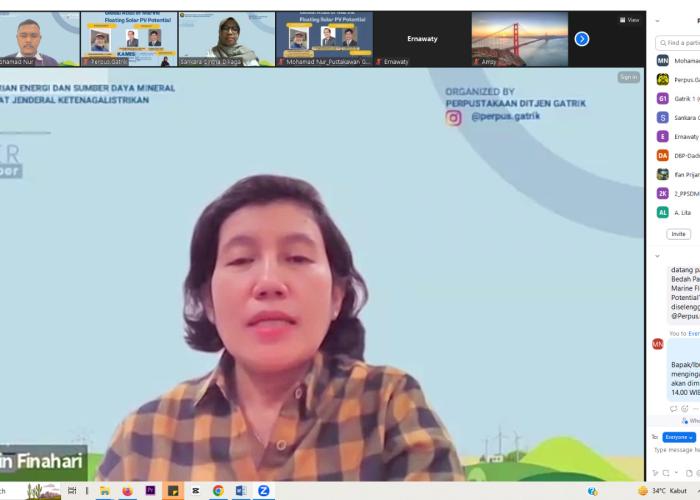The height and width of the screenshot is (500, 700).
Task: Open File Explorer from the taskbar
Action: (104, 491)
